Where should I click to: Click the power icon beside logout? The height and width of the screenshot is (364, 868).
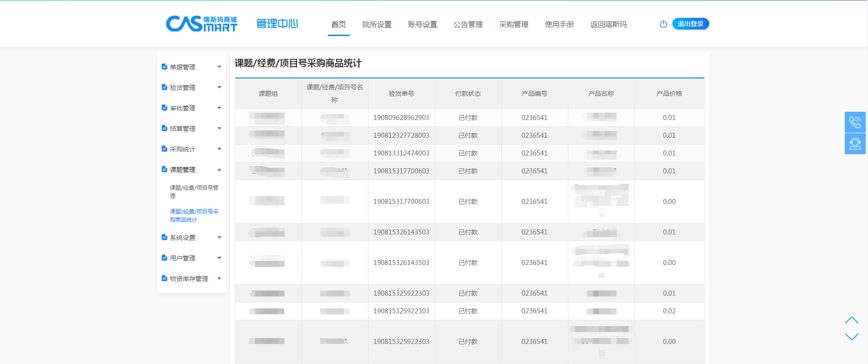663,24
